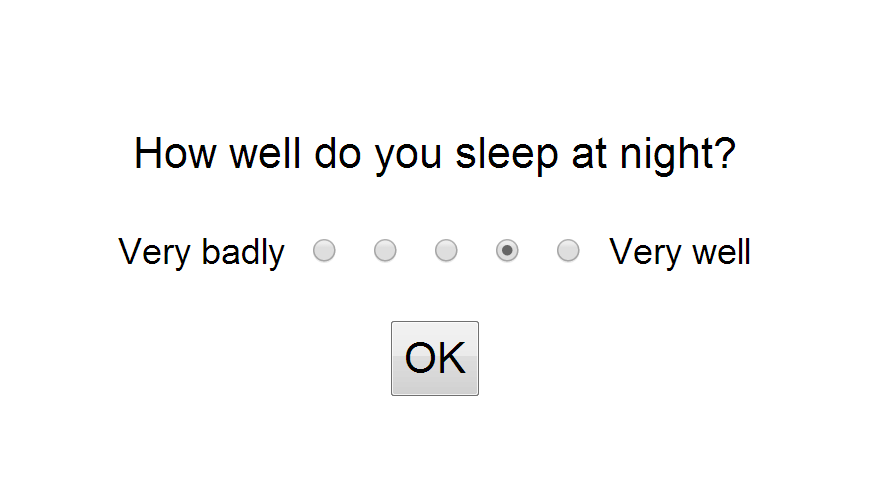874x498 pixels.
Task: Click the currently selected fourth radio button
Action: (507, 251)
